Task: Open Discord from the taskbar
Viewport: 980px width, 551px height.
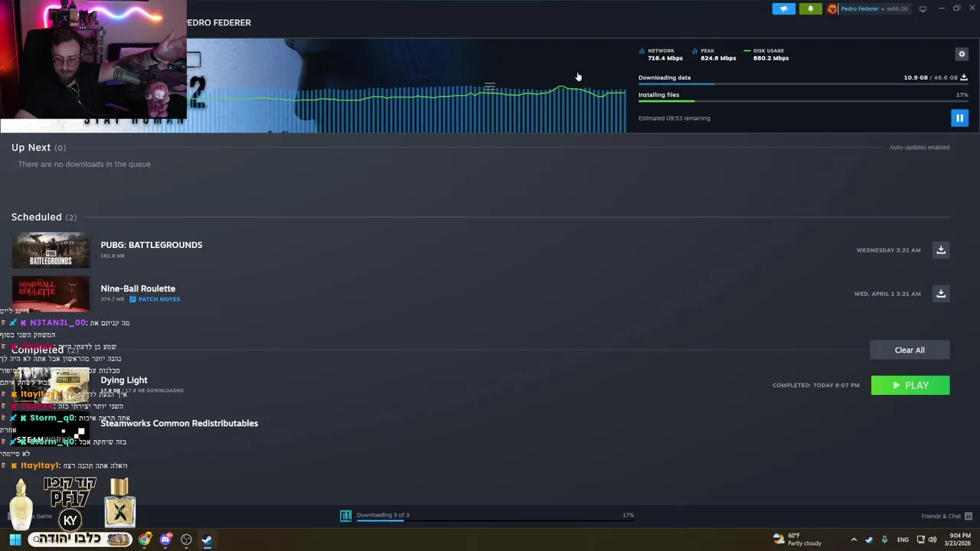Action: click(165, 540)
